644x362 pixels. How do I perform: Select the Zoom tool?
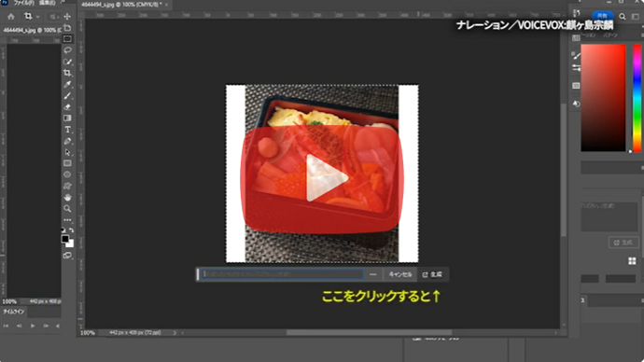[x=67, y=208]
